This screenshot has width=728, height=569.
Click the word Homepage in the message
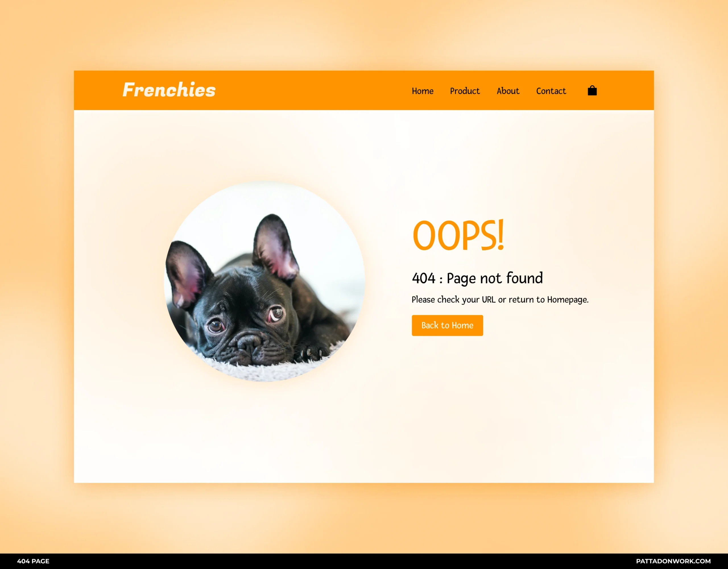point(568,300)
